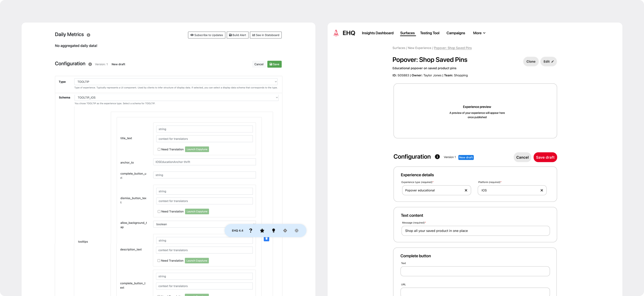Viewport: 644px width, 296px height.
Task: Click the red Save draft button
Action: [545, 157]
